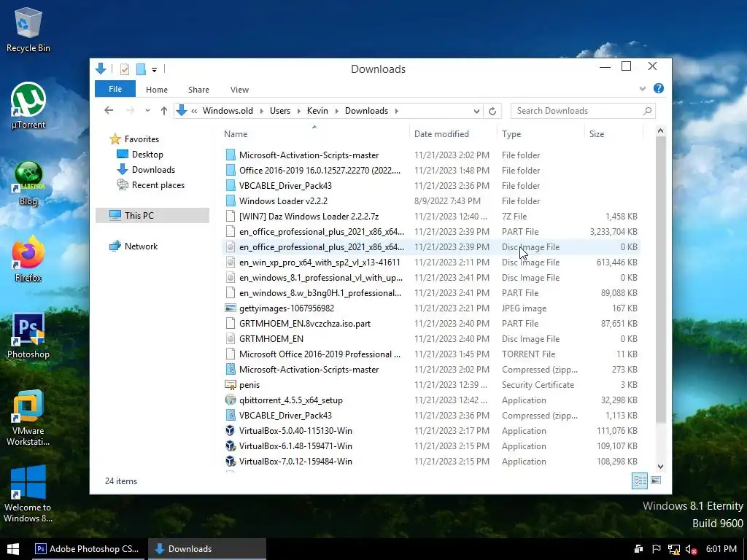Expand the arrow after Kevin breadcrumb
The height and width of the screenshot is (560, 747).
tap(336, 111)
